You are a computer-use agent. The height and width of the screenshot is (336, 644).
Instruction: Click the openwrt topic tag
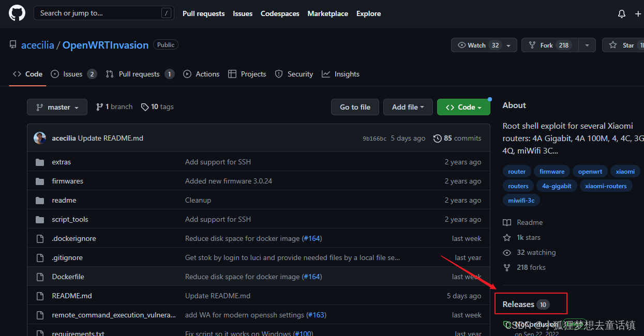590,172
